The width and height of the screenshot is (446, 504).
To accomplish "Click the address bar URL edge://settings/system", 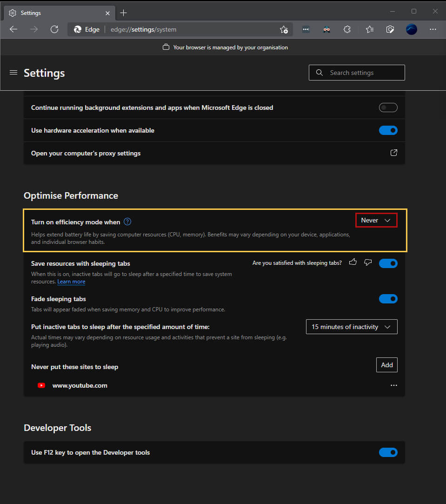I will (144, 30).
